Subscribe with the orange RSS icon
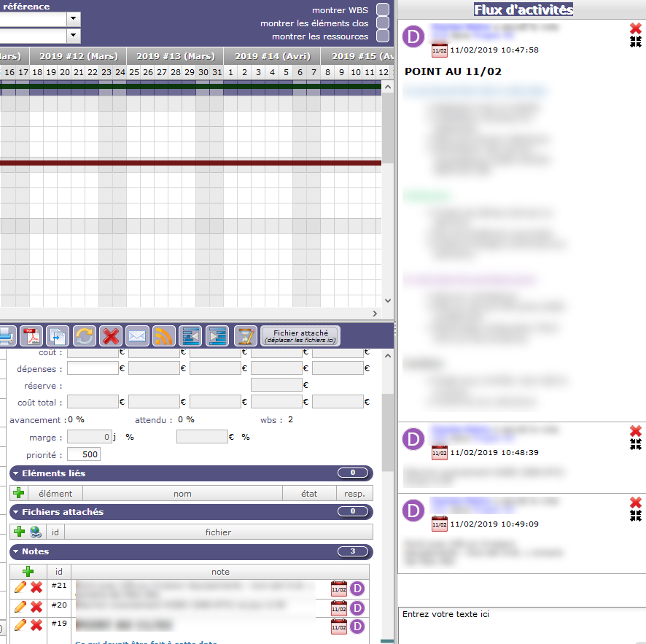 click(x=163, y=335)
